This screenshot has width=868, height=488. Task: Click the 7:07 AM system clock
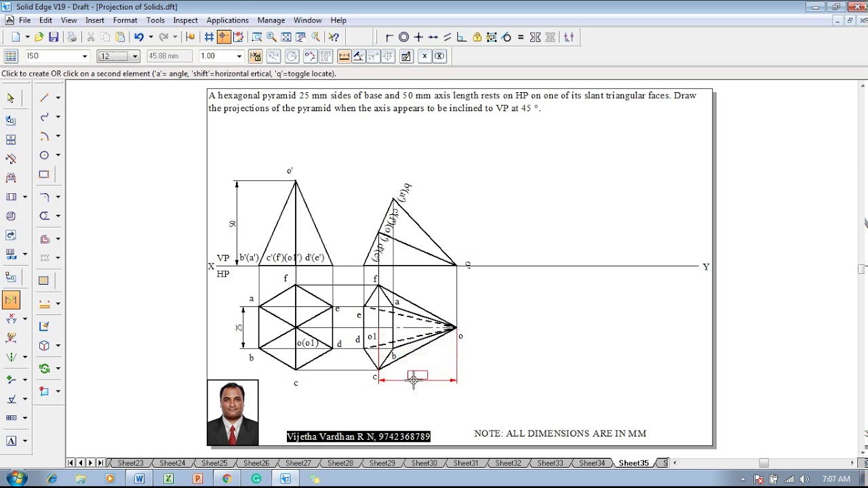836,479
